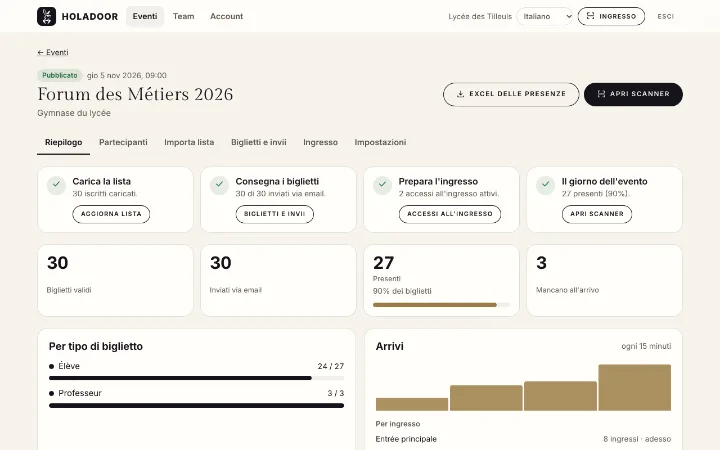Click the Presenti 90% progress bar
The width and height of the screenshot is (720, 450).
441,305
